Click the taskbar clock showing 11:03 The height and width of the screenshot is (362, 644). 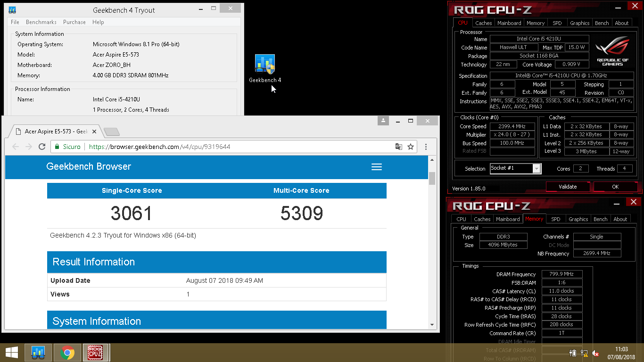621,353
